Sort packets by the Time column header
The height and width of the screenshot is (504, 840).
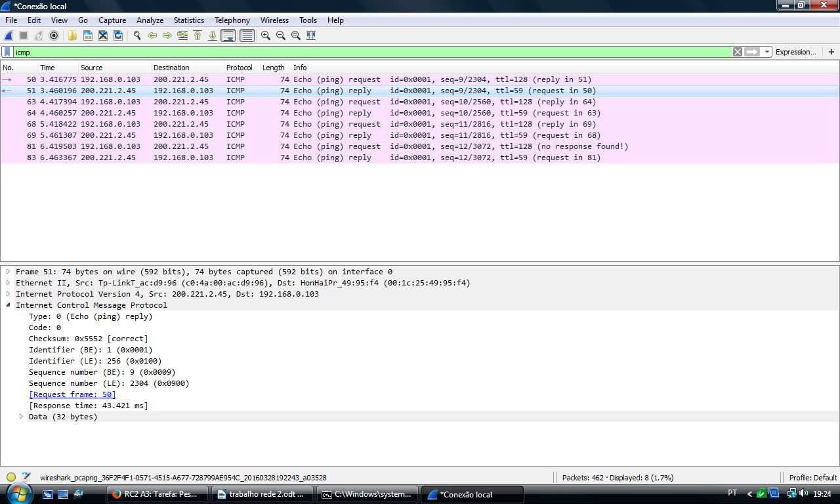(58, 68)
